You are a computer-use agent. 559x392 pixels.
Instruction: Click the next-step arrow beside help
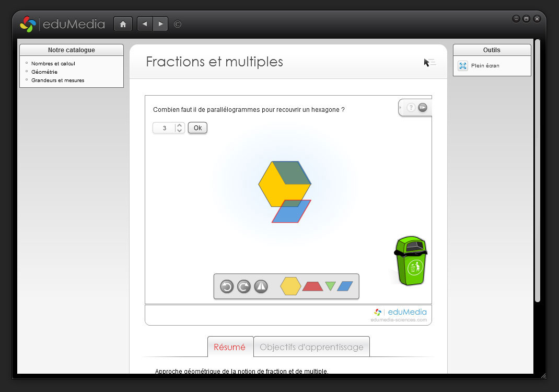(423, 108)
